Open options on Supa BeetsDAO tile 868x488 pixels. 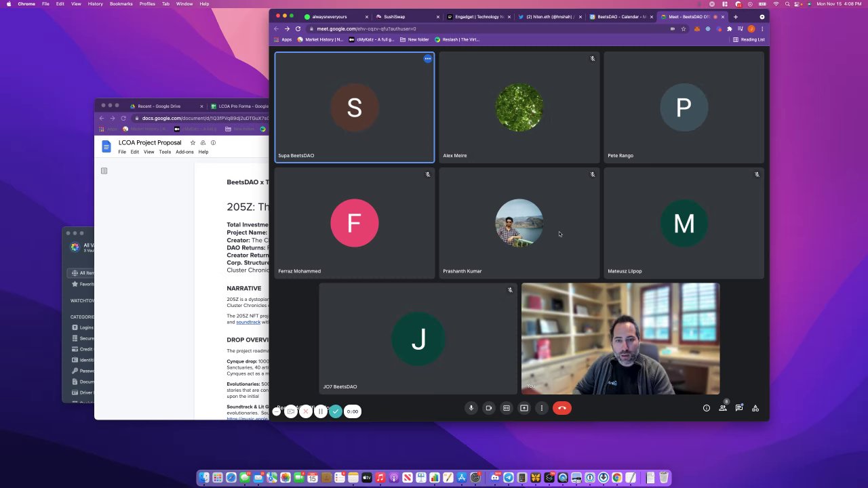pos(428,59)
